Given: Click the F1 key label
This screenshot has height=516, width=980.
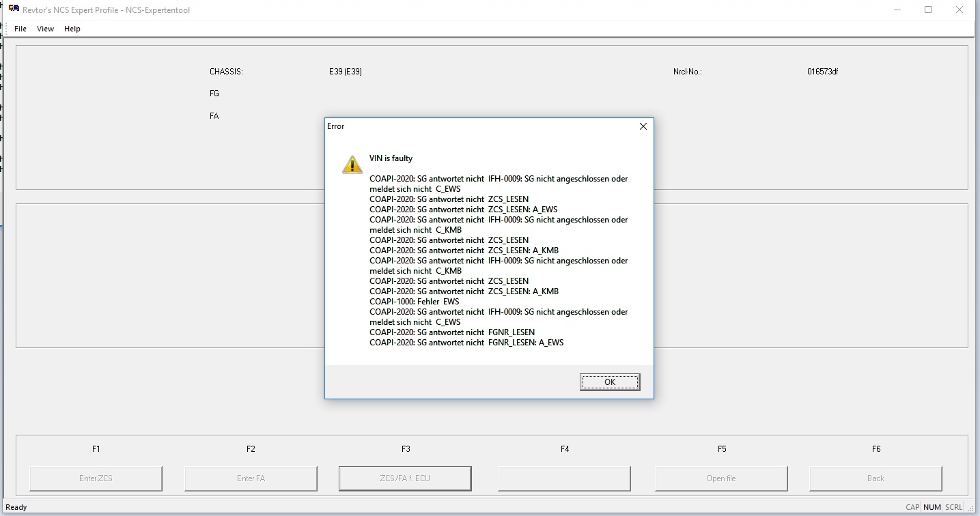Looking at the screenshot, I should [96, 449].
